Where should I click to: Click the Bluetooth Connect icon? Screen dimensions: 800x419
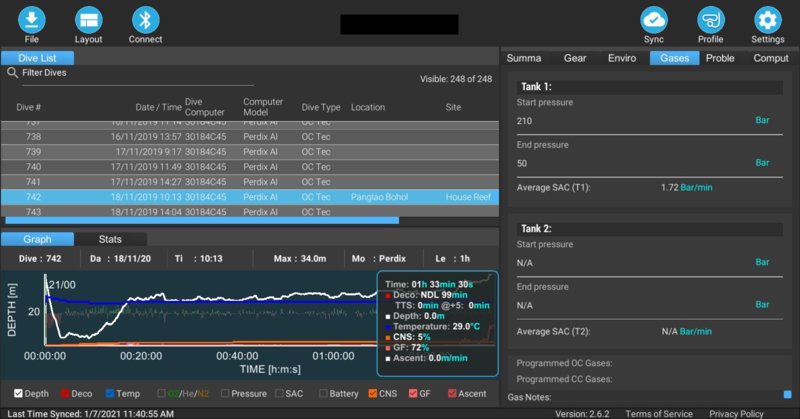(145, 19)
